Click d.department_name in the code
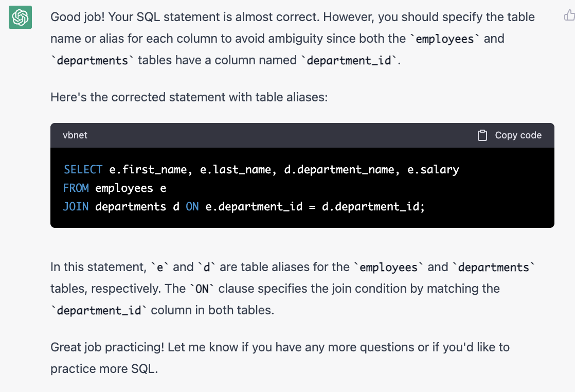The image size is (575, 392). tap(339, 169)
